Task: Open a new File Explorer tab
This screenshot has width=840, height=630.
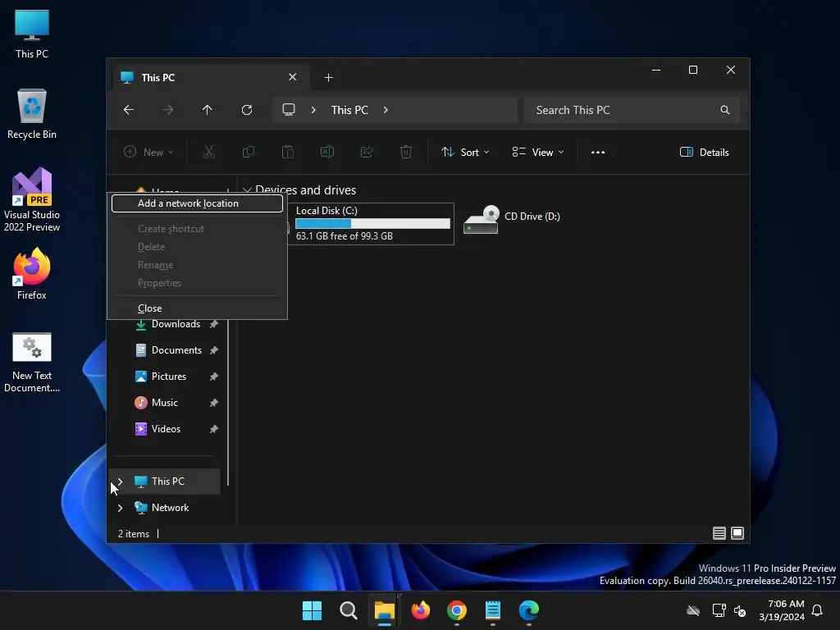Action: (x=328, y=78)
